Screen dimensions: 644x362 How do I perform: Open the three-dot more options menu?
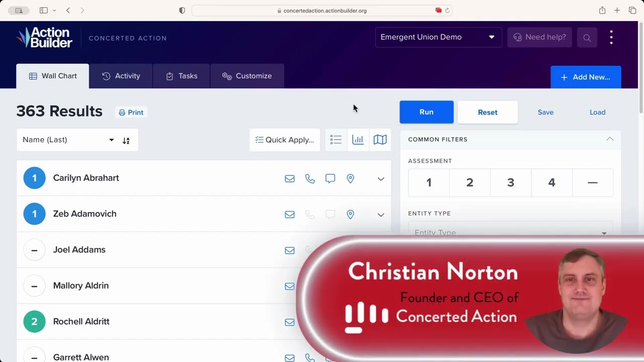611,37
